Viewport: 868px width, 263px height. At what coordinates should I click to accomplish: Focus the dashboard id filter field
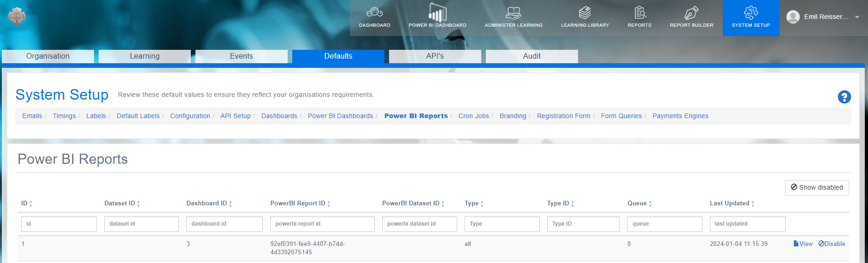[224, 224]
